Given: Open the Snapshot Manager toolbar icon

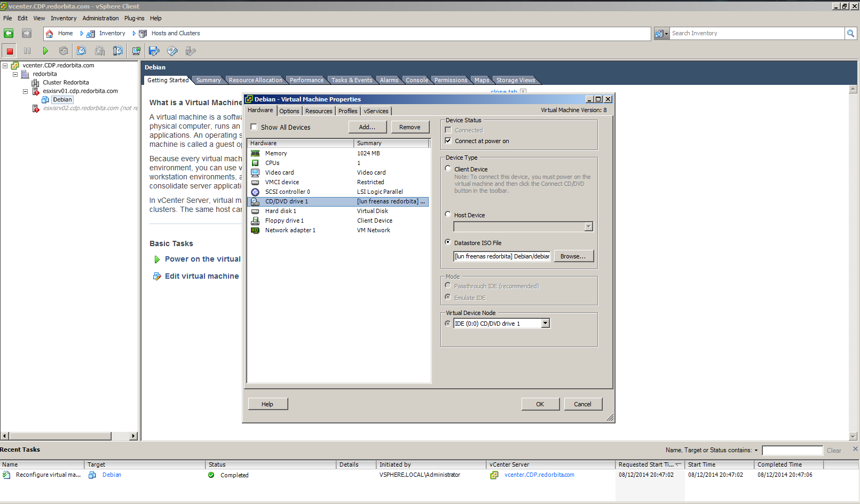Looking at the screenshot, I should point(117,51).
